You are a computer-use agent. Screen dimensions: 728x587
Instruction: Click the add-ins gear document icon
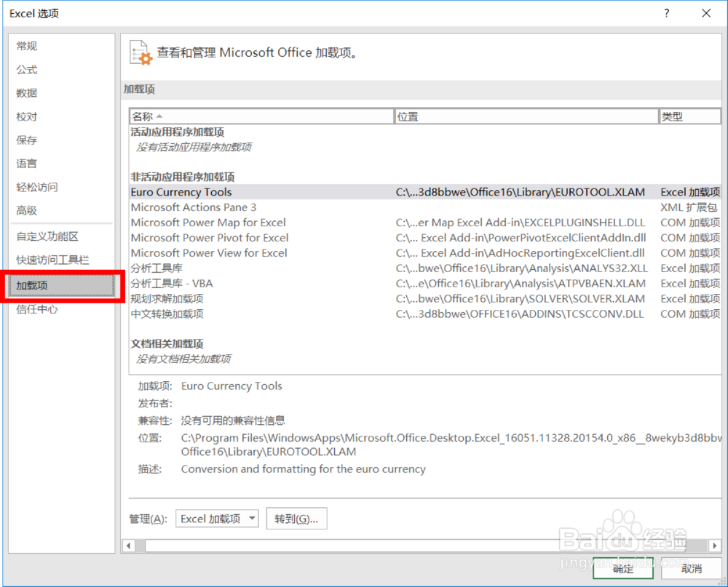click(141, 52)
